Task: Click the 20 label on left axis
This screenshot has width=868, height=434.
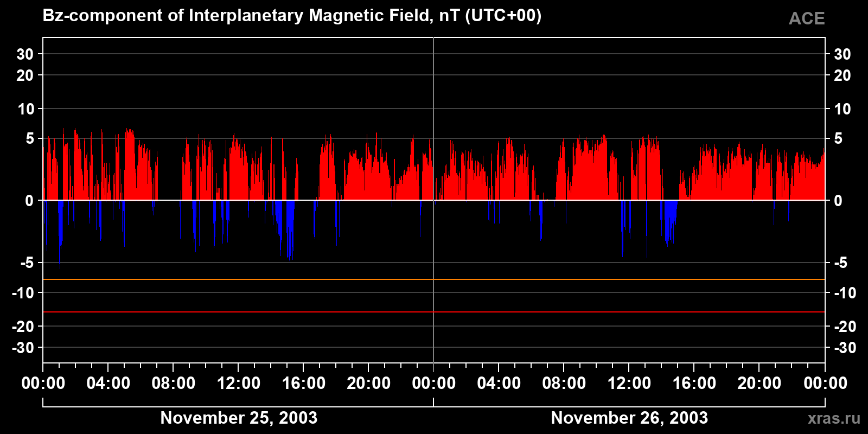Action: 25,75
